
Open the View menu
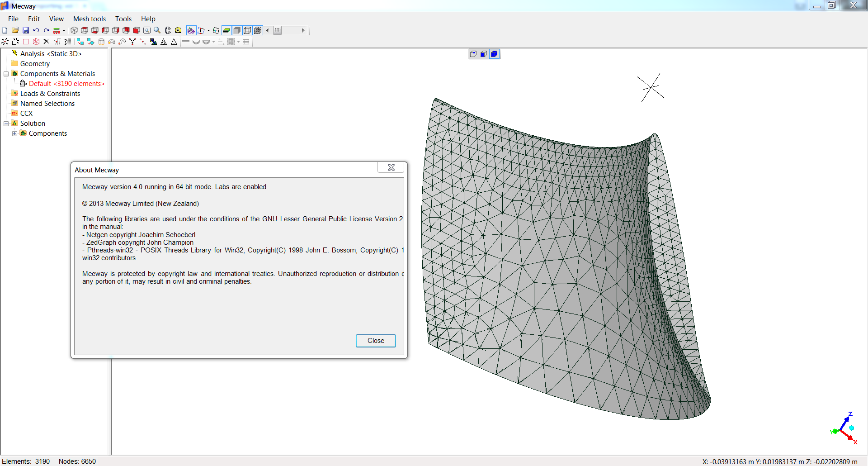point(57,19)
